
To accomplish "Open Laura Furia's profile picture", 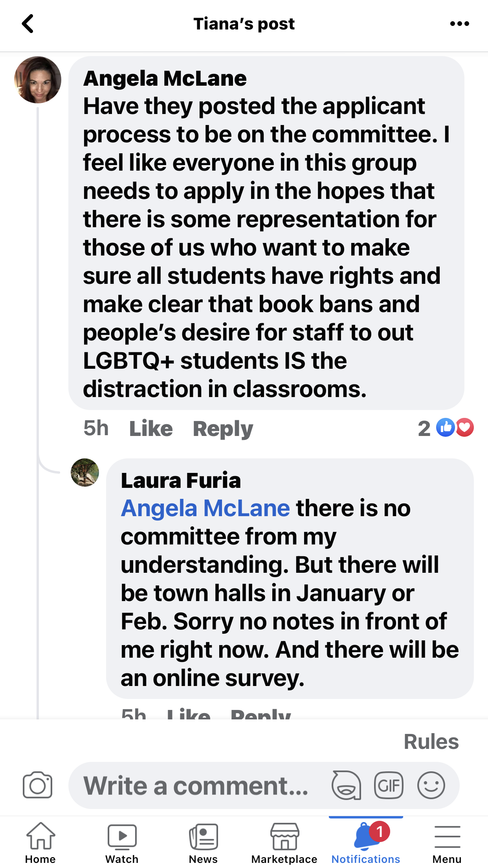I will [85, 473].
